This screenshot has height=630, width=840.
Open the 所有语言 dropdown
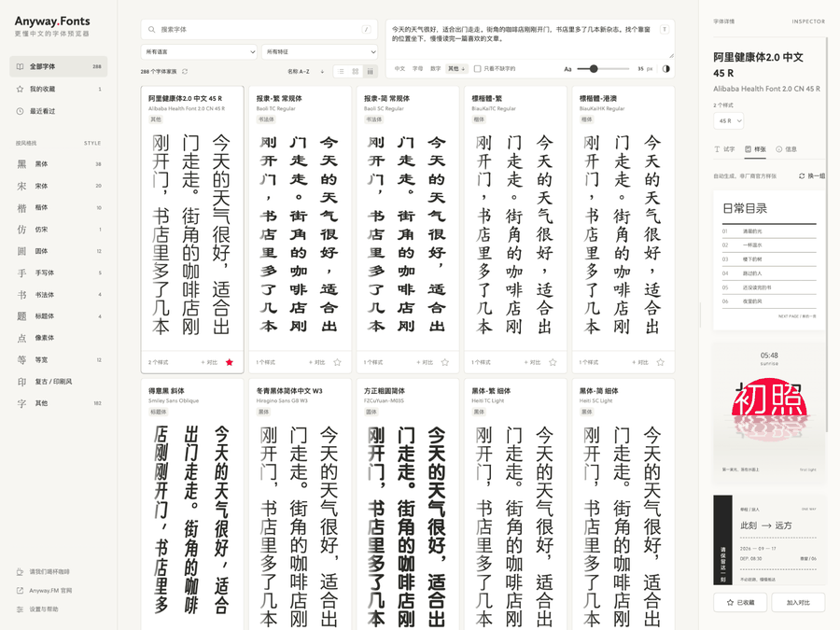point(199,52)
